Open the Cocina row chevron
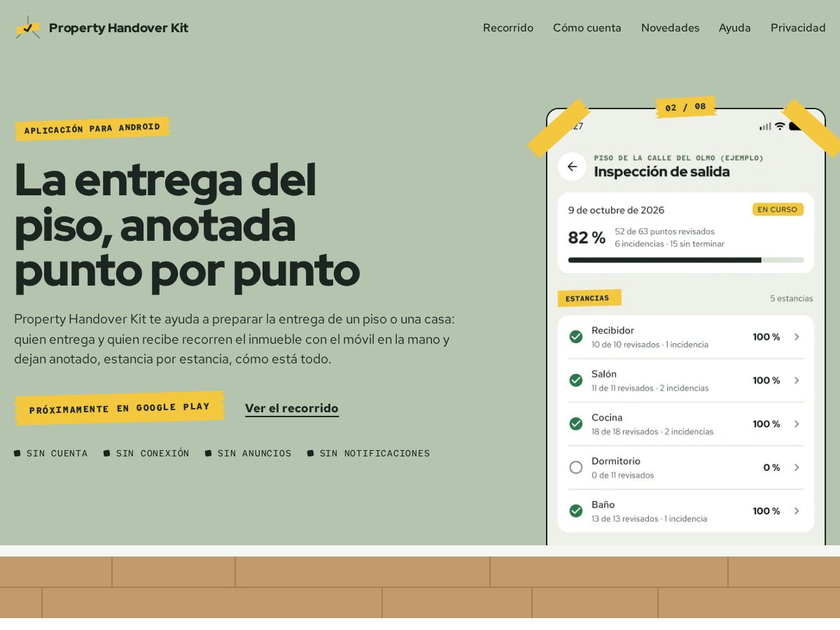The width and height of the screenshot is (840, 630). [797, 423]
